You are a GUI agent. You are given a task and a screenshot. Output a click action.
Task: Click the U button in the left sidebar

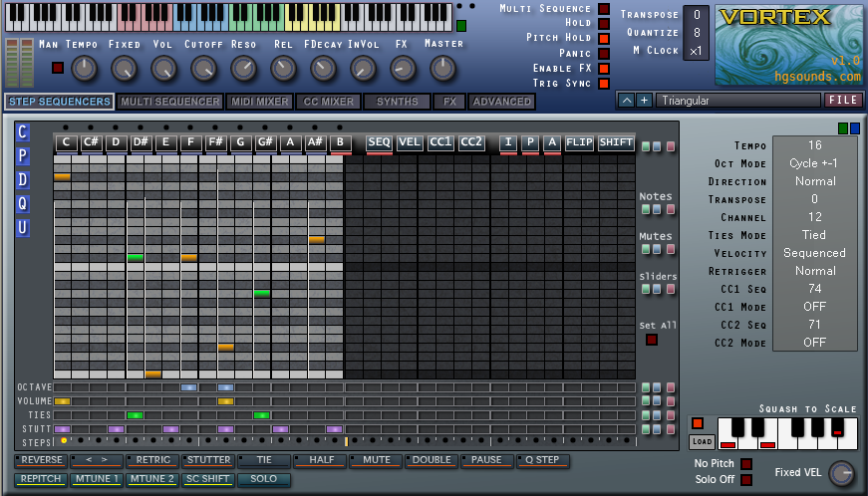(23, 228)
